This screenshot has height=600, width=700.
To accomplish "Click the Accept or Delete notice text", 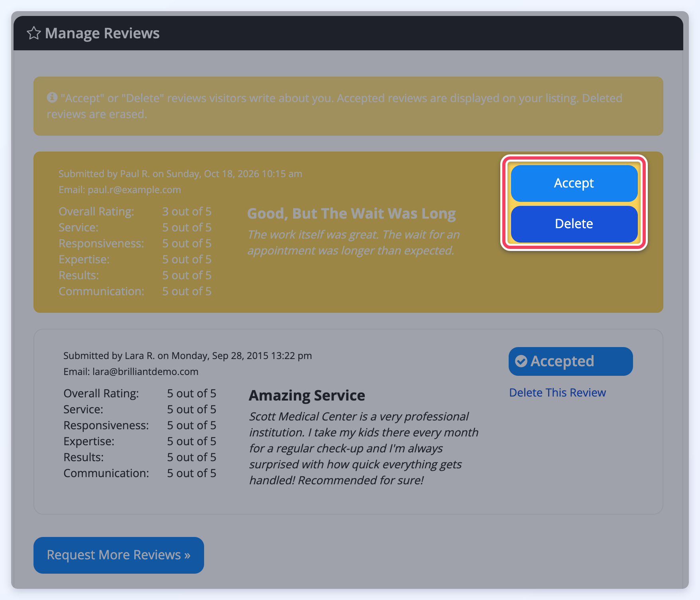I will (x=334, y=106).
